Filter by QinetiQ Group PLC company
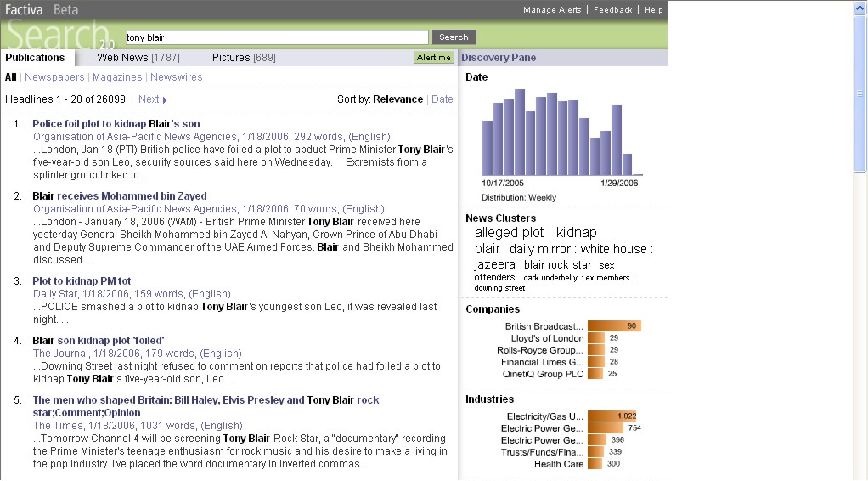The height and width of the screenshot is (481, 868). pos(543,374)
